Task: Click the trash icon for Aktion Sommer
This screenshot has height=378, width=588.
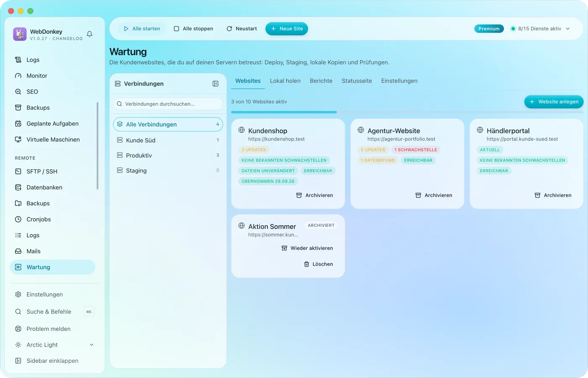Action: [307, 264]
